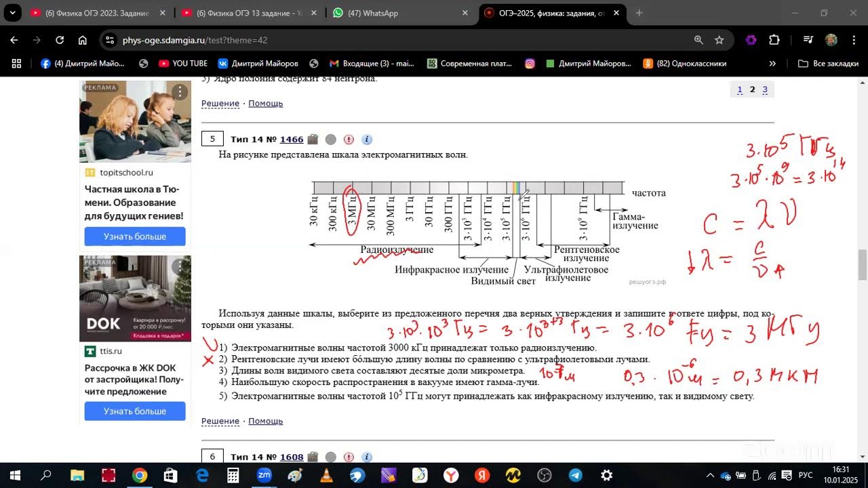
Task: Click the briefcase icon next to task 1466
Action: (x=313, y=139)
